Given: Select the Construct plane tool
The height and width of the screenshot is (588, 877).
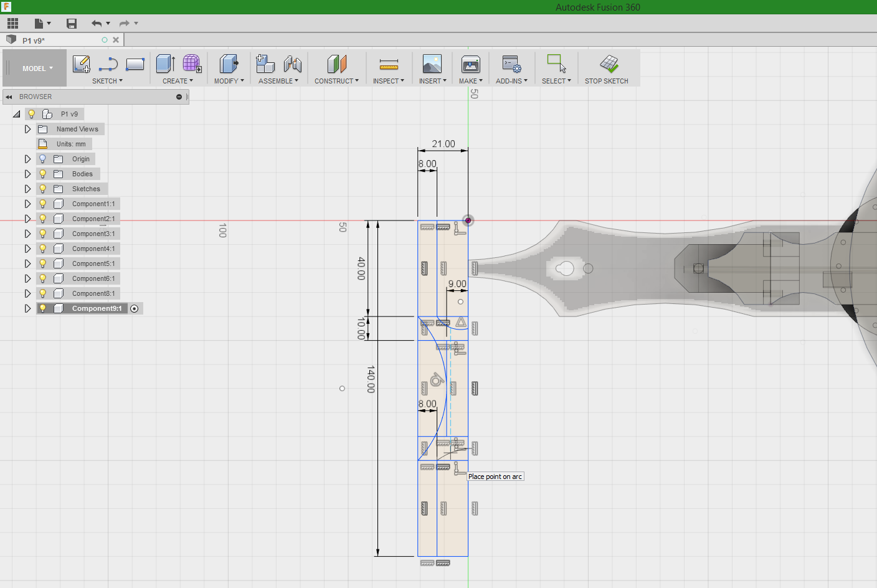Looking at the screenshot, I should tap(336, 64).
